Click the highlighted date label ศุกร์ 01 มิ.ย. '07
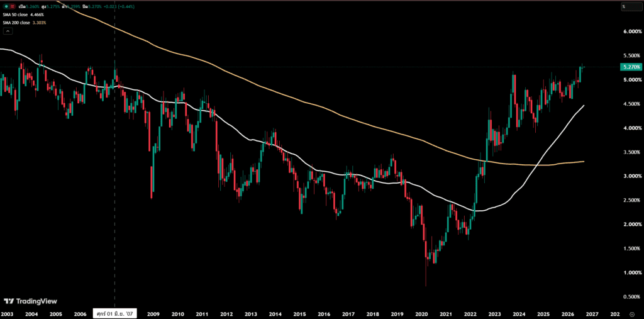 [114, 314]
